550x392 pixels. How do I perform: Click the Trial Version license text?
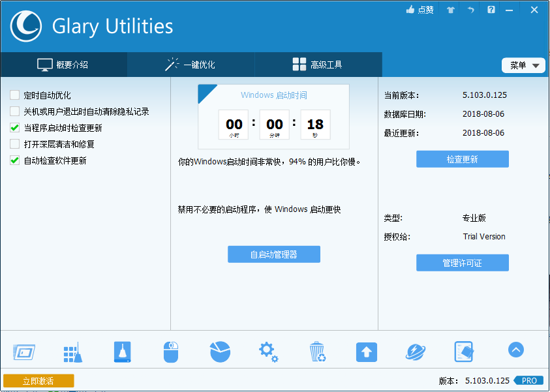click(x=484, y=237)
